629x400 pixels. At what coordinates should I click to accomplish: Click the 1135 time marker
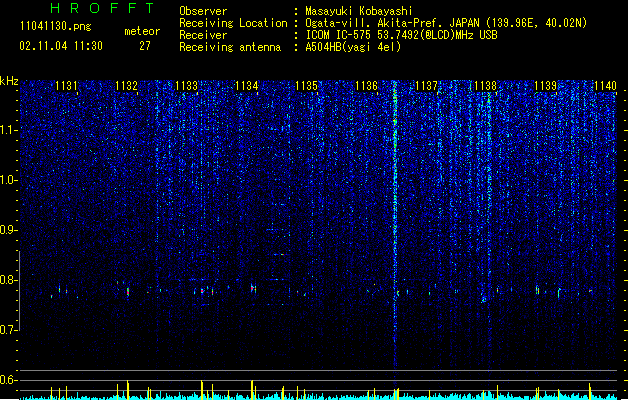[x=306, y=86]
